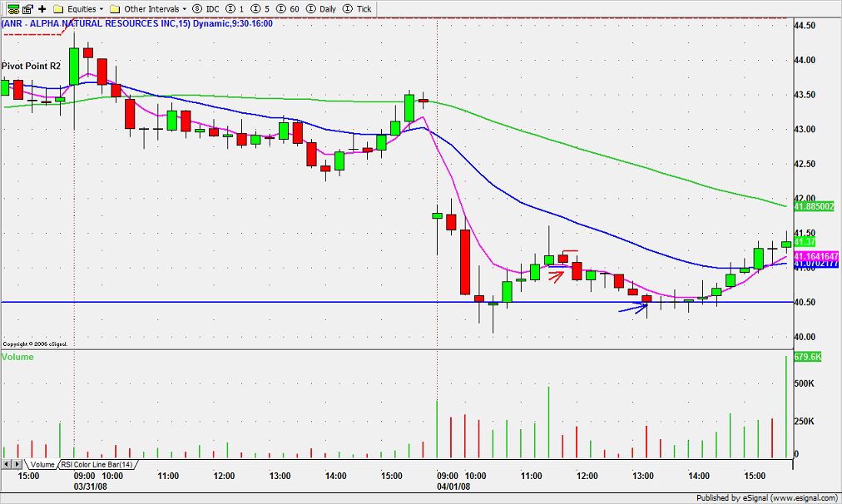Click the 40.00 price axis label
The image size is (842, 504).
click(x=805, y=337)
